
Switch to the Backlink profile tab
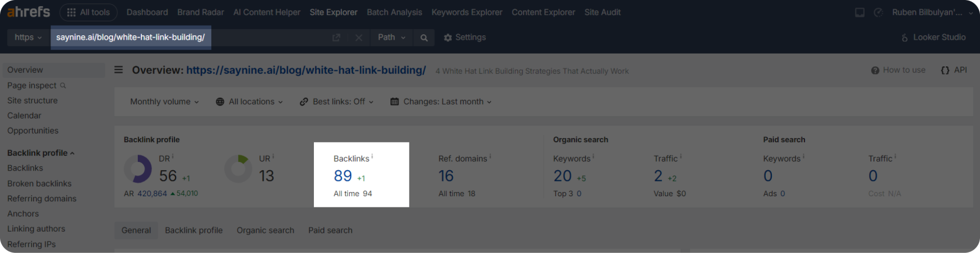click(194, 231)
